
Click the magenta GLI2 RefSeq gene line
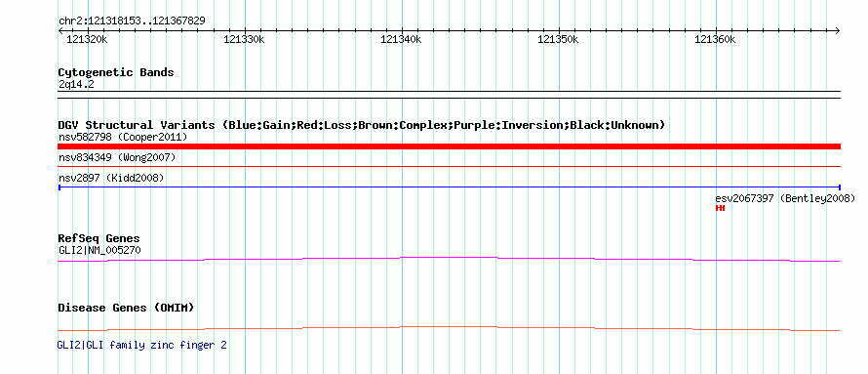tap(449, 259)
